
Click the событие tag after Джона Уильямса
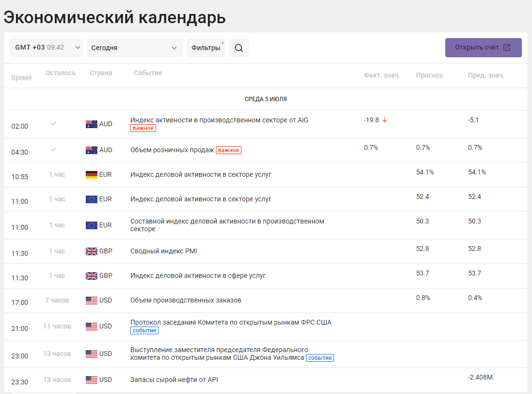(320, 358)
